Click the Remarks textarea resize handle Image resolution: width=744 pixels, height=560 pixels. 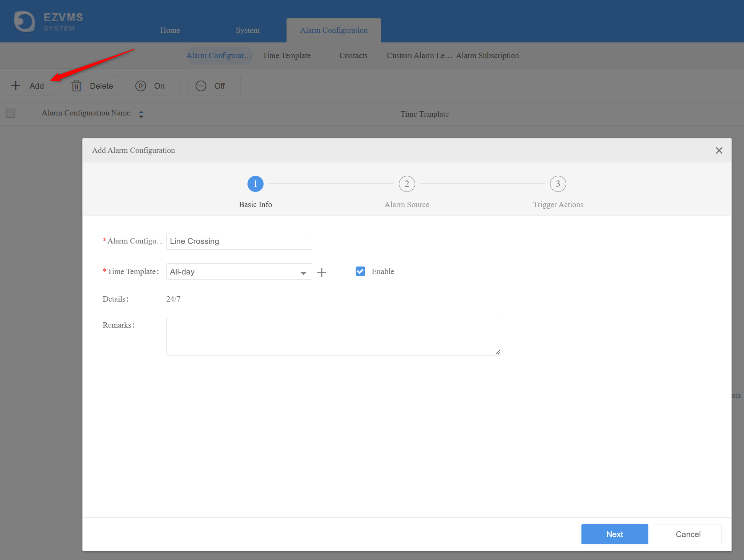[498, 352]
